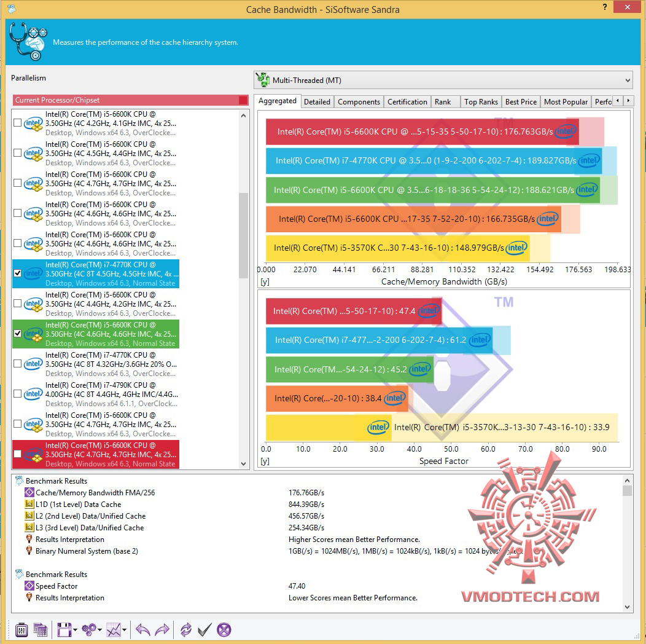
Task: Click the Multi-Threaded chip icon in combo box
Action: (262, 80)
